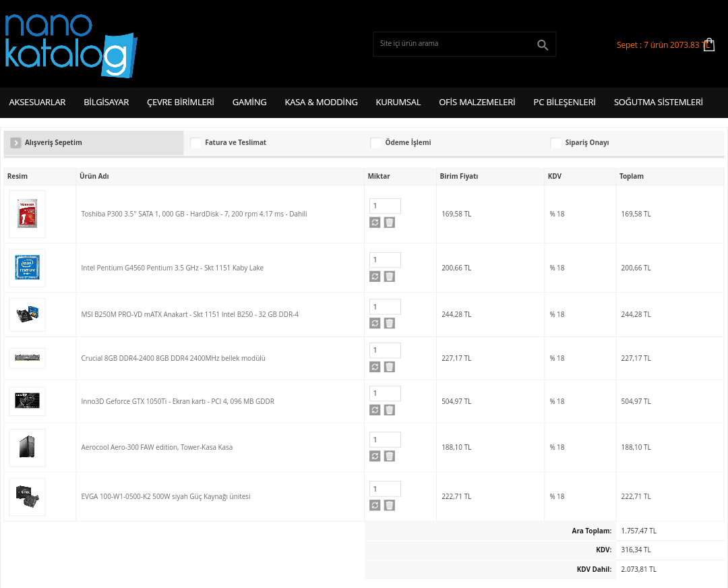Click the search magnifier icon
728x588 pixels.
[542, 45]
